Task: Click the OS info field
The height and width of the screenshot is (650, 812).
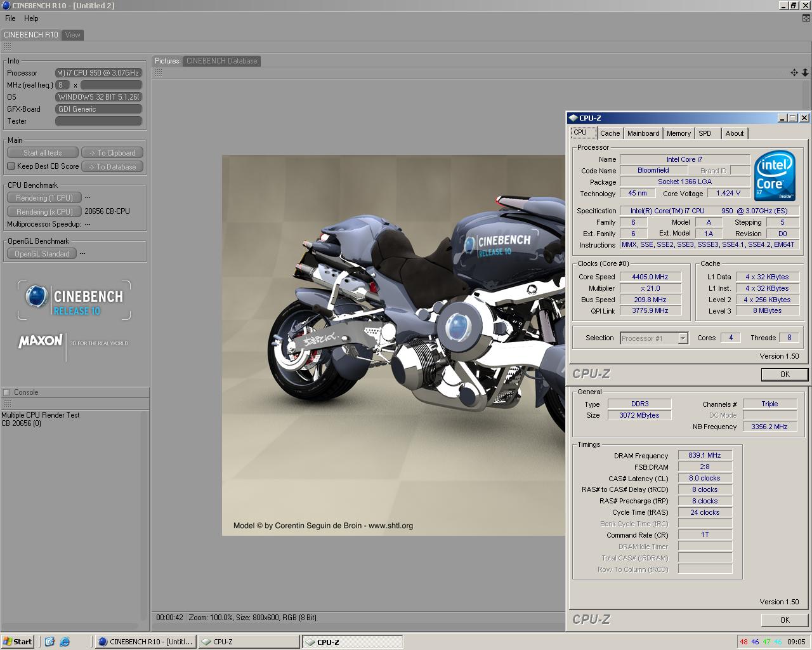Action: [98, 97]
